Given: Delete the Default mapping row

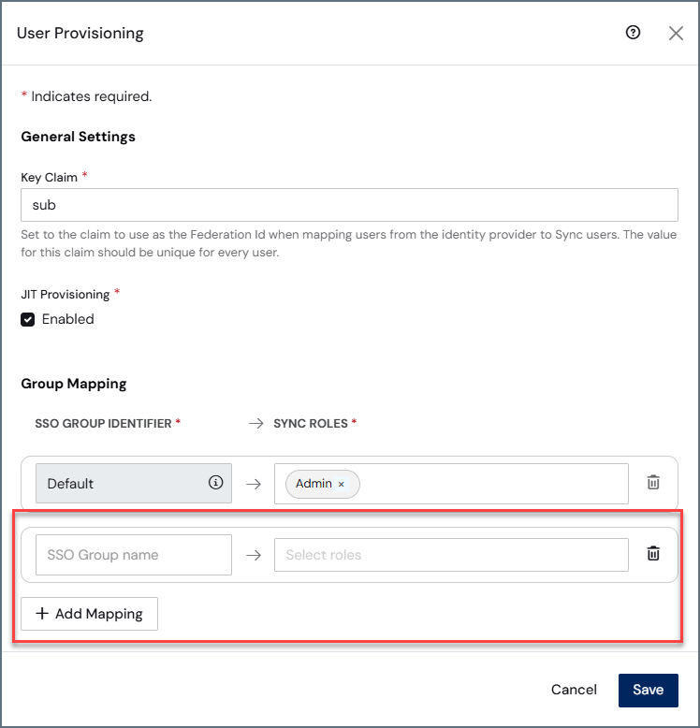Looking at the screenshot, I should [x=653, y=483].
